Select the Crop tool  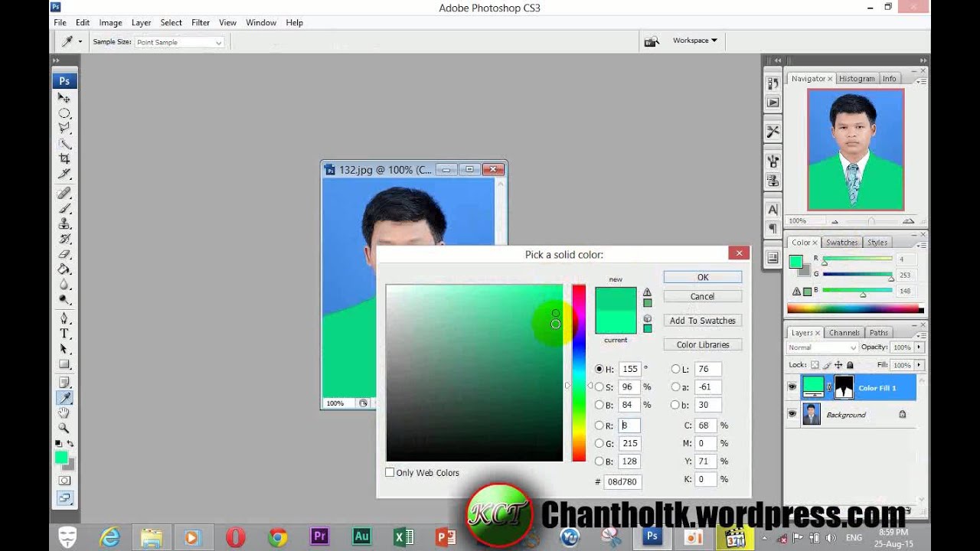pyautogui.click(x=64, y=159)
